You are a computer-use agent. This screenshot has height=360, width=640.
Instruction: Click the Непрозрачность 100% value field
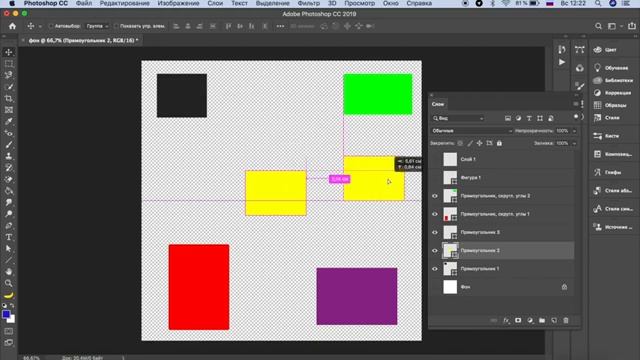(562, 131)
